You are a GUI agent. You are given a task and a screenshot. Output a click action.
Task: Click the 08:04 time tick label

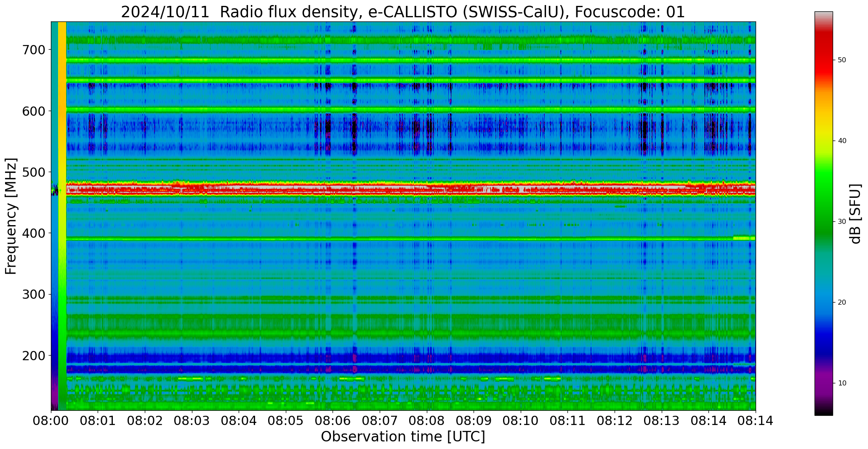[239, 421]
